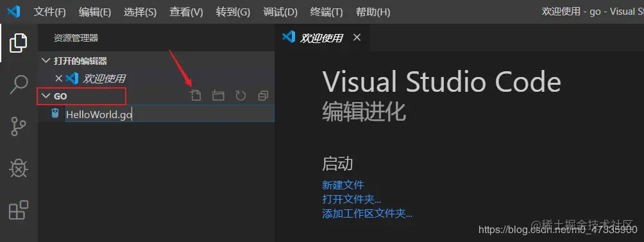The width and height of the screenshot is (644, 242).
Task: Click the HelloWorld.go filename input field
Action: (169, 114)
